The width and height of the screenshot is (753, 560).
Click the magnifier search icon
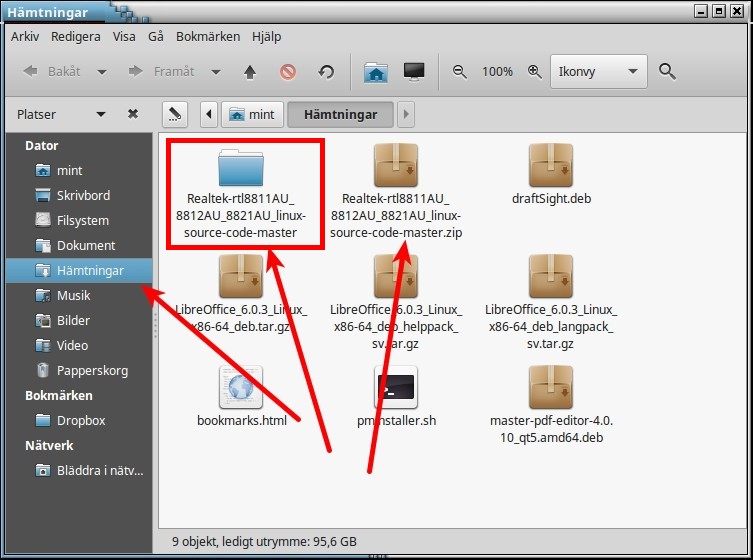[668, 72]
